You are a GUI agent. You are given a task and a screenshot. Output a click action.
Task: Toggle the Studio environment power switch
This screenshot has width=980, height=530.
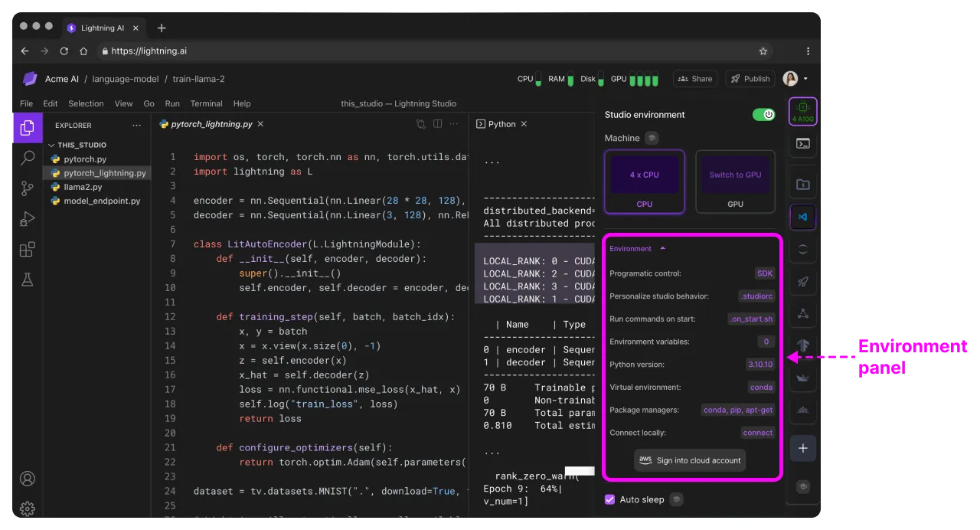(x=763, y=115)
